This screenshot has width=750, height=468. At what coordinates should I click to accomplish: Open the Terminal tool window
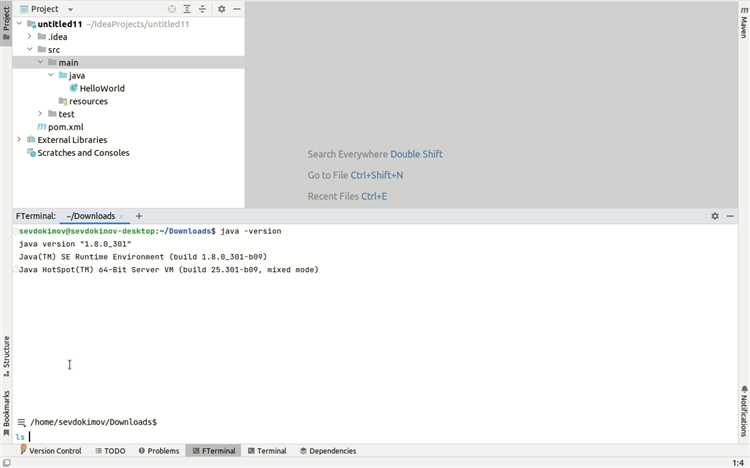(267, 451)
